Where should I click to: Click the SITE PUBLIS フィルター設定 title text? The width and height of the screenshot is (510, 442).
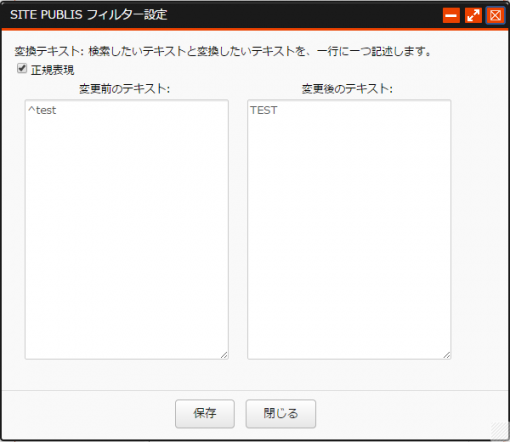tap(89, 15)
